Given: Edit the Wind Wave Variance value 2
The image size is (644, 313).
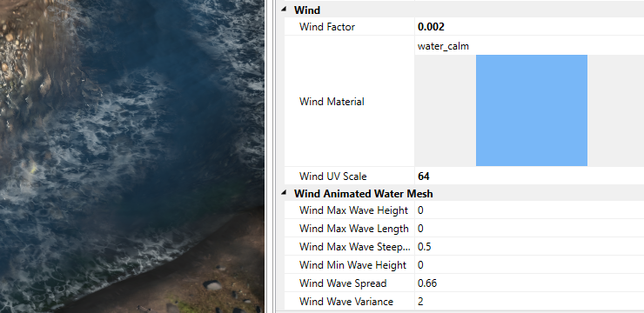Looking at the screenshot, I should pyautogui.click(x=529, y=302).
